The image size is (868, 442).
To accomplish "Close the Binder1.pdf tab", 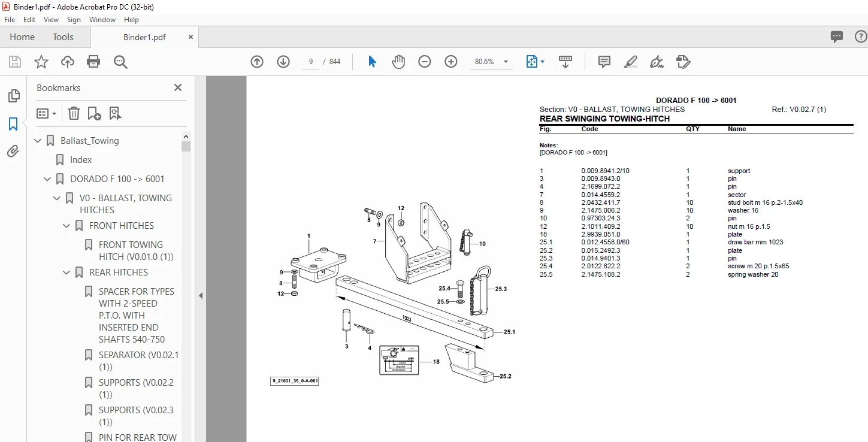I will (191, 37).
